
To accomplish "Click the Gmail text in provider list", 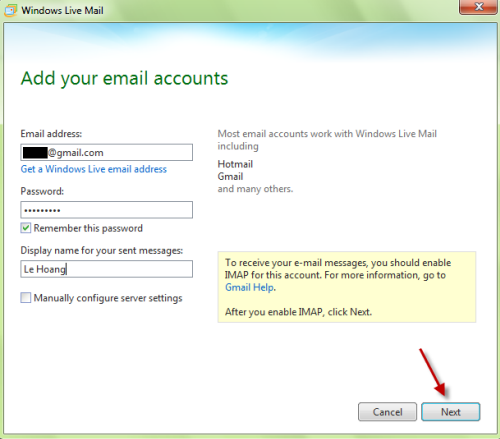I will [x=230, y=176].
